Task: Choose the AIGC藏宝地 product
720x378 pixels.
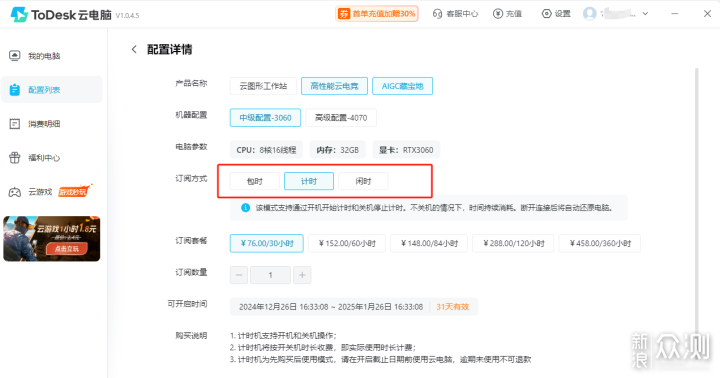Action: [x=402, y=86]
